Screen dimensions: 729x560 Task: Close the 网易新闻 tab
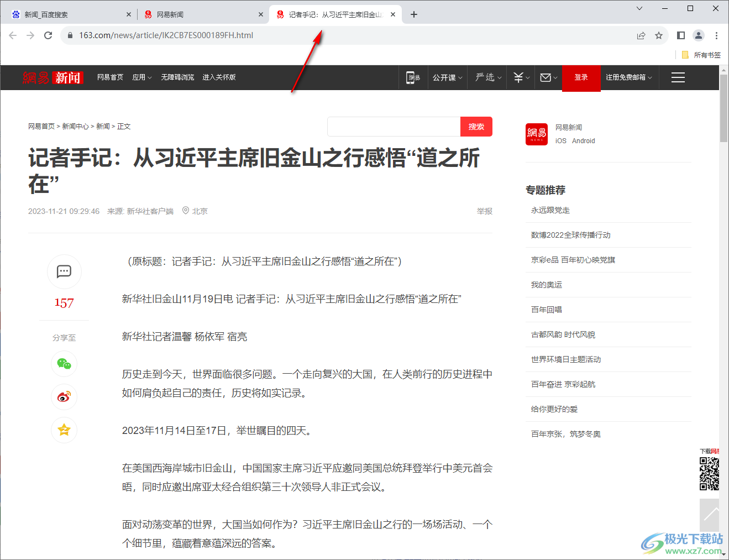tap(261, 14)
